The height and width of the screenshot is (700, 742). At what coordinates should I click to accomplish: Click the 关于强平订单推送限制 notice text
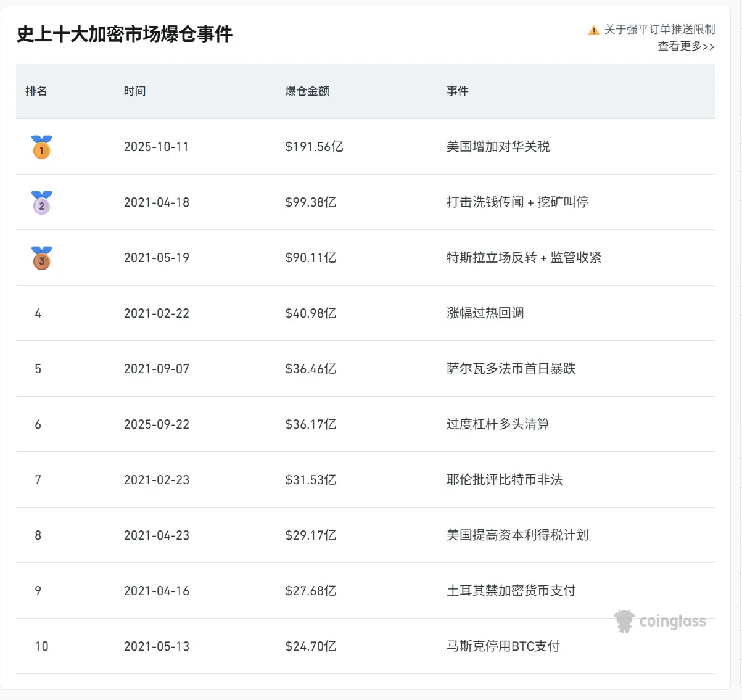(660, 30)
